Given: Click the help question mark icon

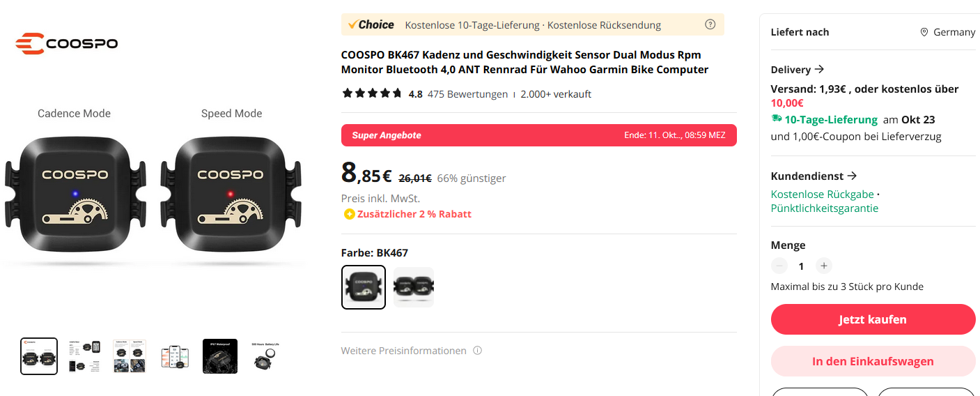Looking at the screenshot, I should [710, 24].
